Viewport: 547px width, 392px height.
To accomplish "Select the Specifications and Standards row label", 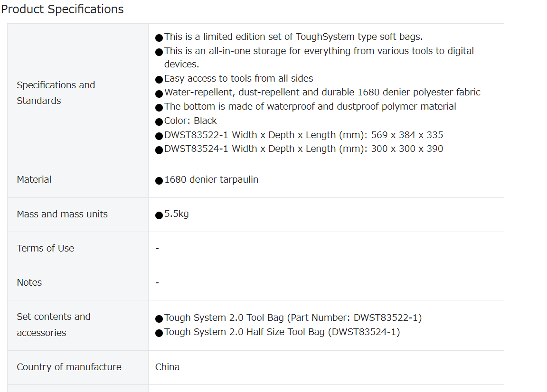I will 56,93.
